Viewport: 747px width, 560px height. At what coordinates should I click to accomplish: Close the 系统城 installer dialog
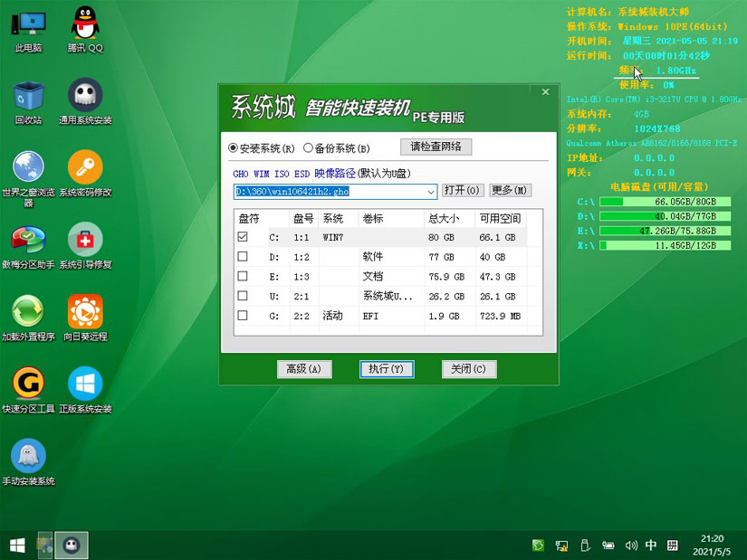[545, 92]
